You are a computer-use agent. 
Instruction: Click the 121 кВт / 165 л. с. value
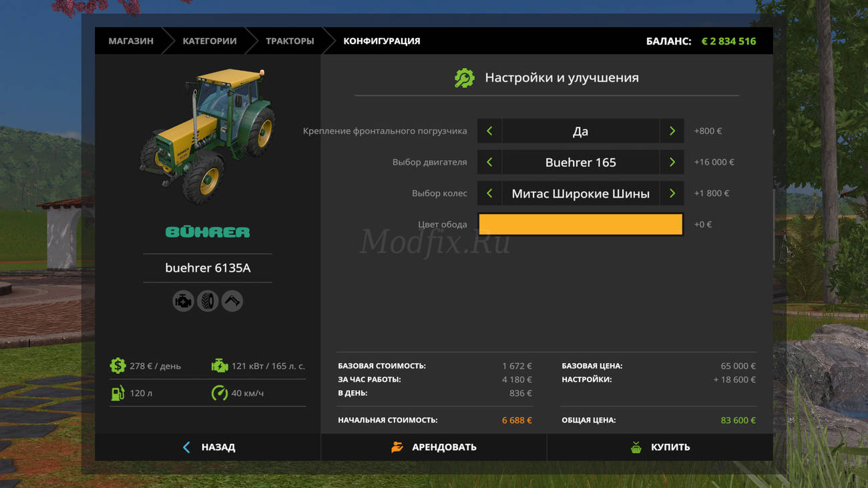pos(268,366)
